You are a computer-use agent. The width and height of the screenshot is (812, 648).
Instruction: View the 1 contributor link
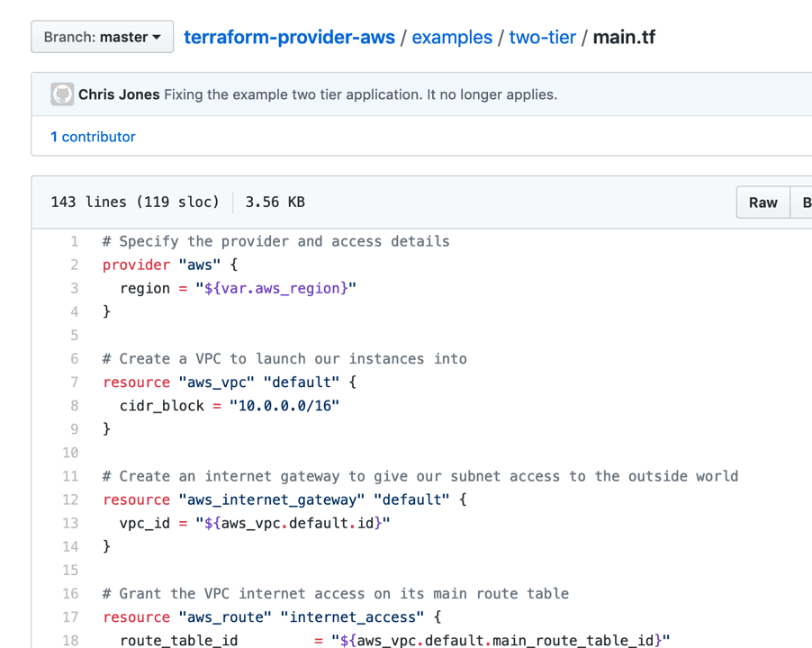(93, 137)
